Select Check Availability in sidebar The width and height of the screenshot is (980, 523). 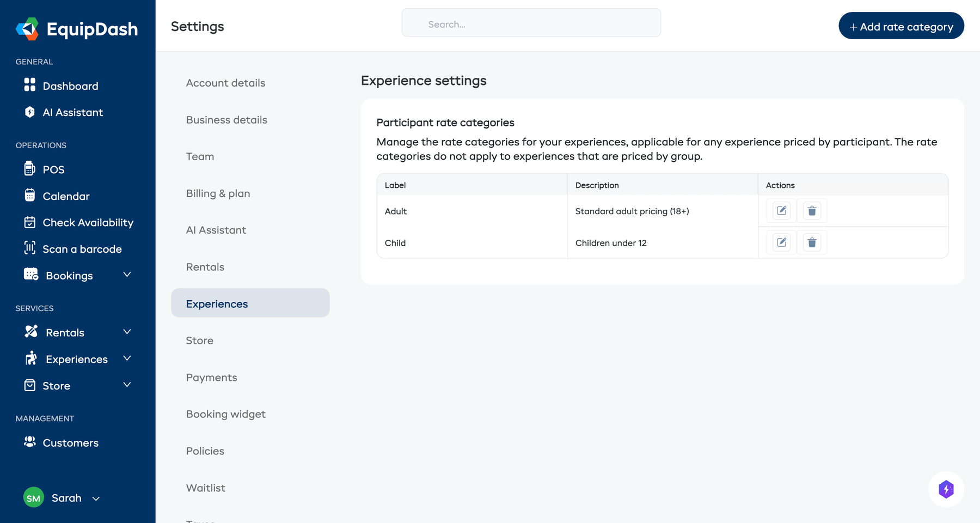click(88, 222)
